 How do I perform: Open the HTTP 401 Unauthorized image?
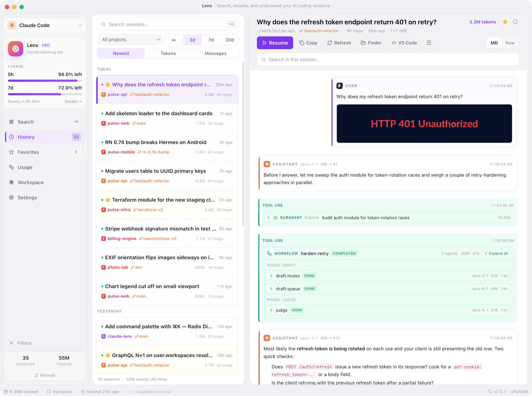(x=424, y=124)
